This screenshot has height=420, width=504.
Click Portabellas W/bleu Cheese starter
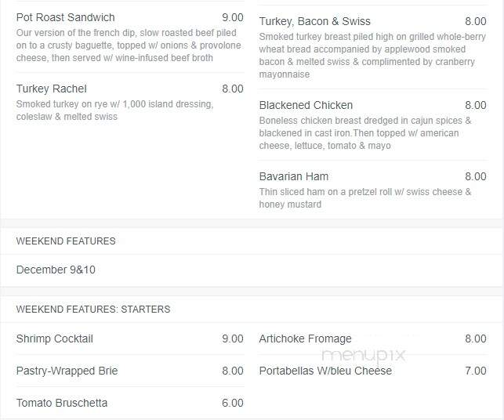tap(325, 371)
